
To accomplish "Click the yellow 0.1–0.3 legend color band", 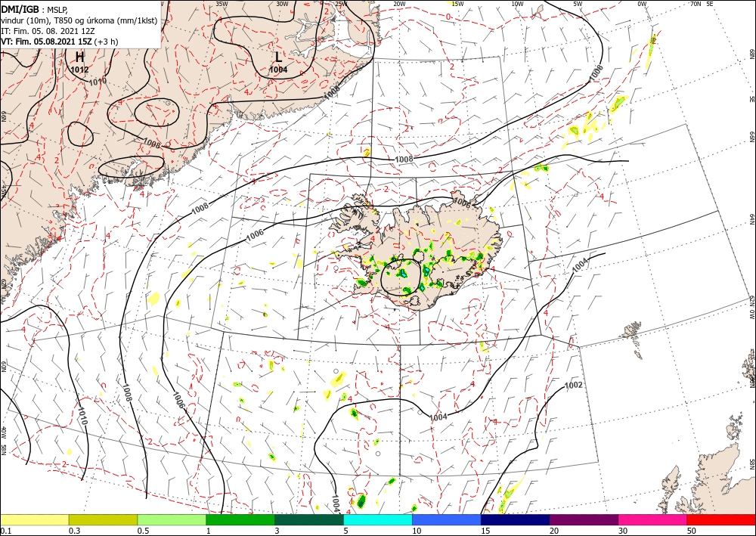I will coord(34,519).
